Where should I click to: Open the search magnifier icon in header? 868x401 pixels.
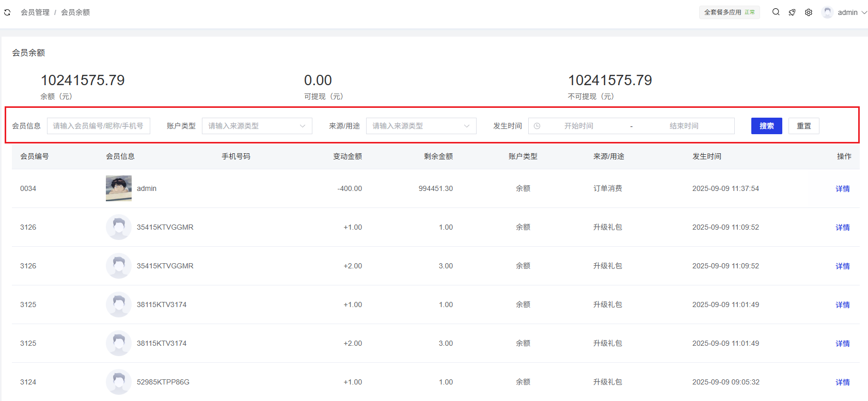(776, 12)
